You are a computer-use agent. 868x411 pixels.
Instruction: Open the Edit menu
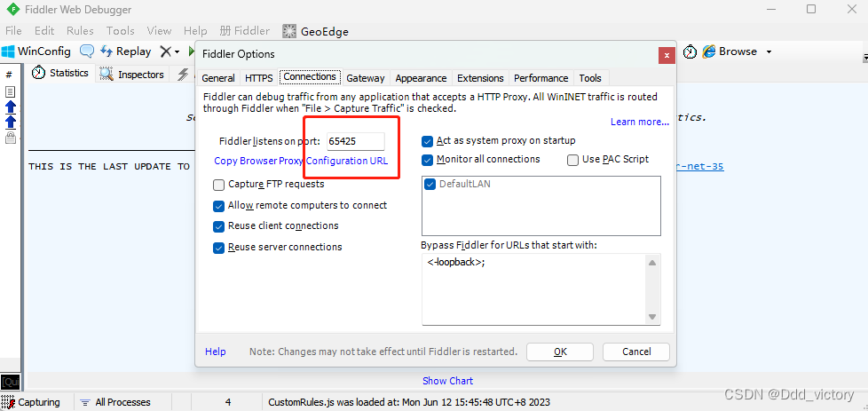(44, 31)
